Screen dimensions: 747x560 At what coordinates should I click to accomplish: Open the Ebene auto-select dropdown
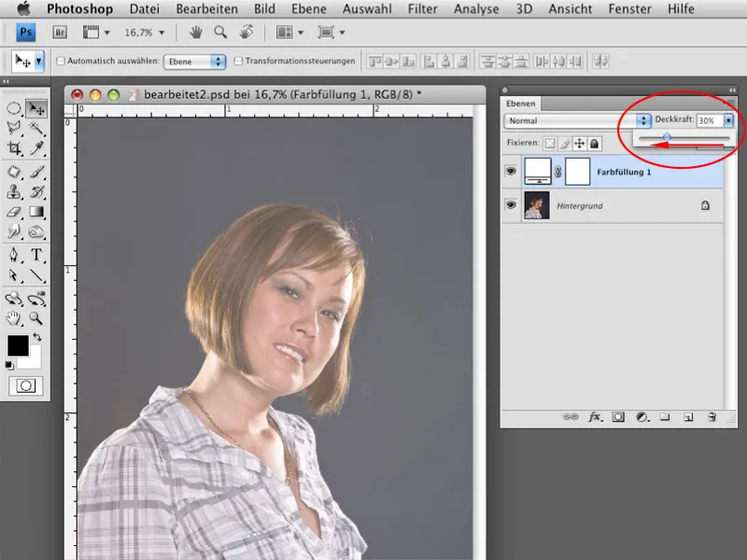(194, 62)
